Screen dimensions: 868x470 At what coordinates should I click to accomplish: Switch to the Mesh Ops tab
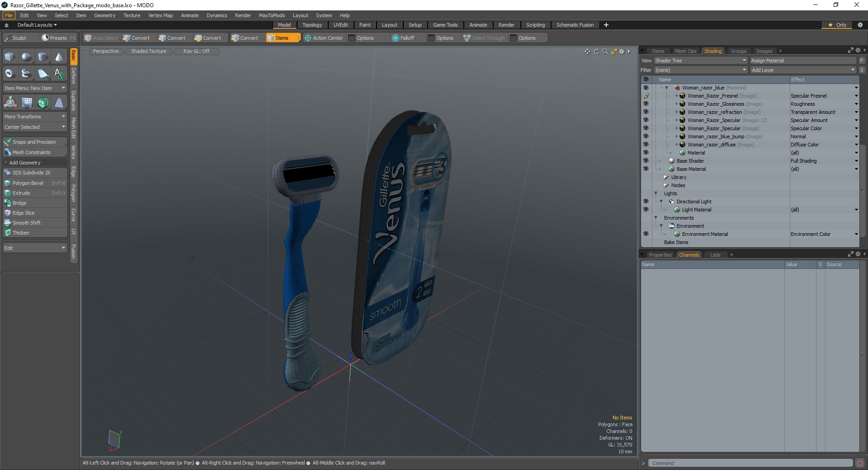(x=685, y=51)
